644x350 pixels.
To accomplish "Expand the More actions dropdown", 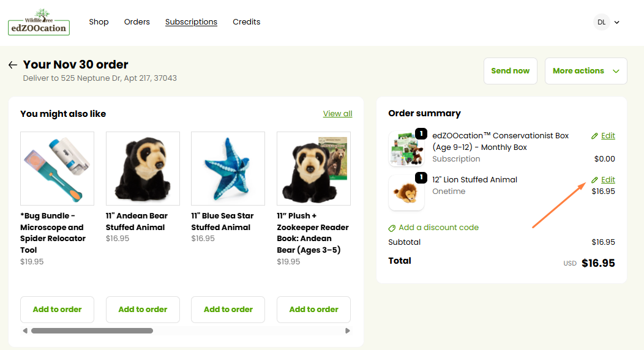I will (x=586, y=71).
